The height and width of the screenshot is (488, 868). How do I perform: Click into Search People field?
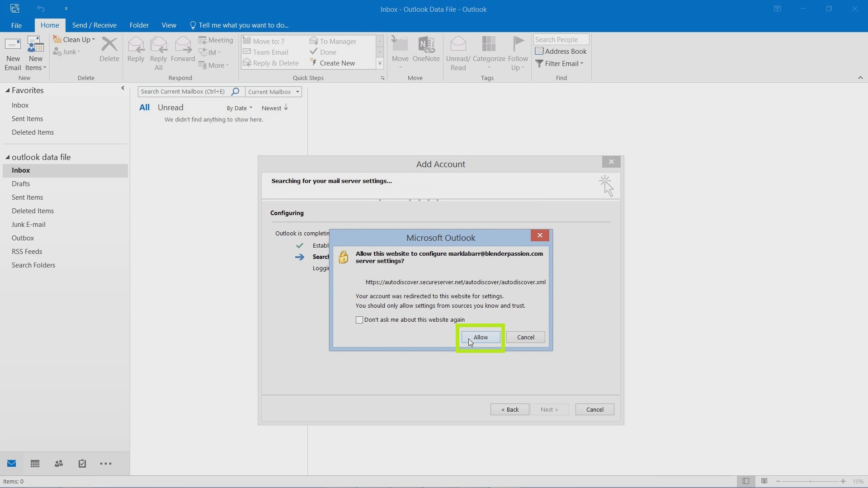click(561, 40)
